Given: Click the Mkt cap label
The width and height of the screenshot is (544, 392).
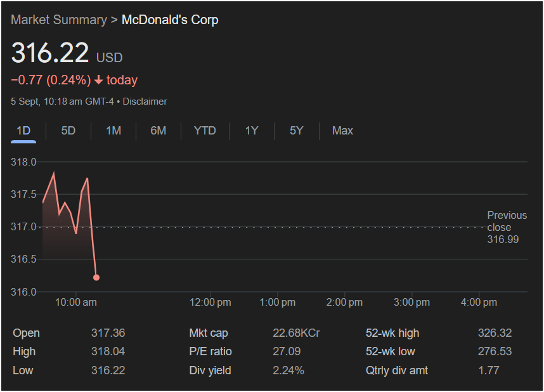Looking at the screenshot, I should [x=209, y=333].
